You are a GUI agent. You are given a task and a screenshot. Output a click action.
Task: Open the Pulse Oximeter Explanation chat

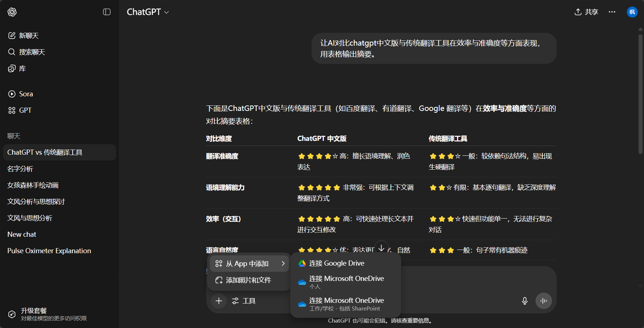[x=59, y=251]
